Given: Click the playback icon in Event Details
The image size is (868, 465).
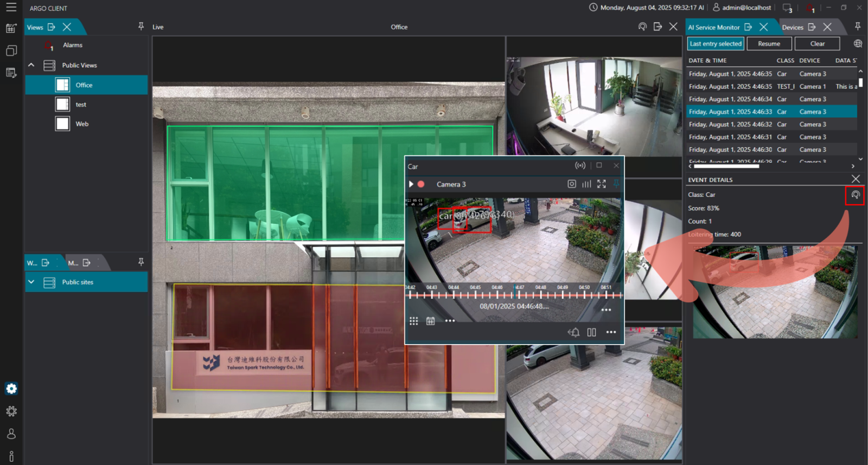Looking at the screenshot, I should pos(855,195).
